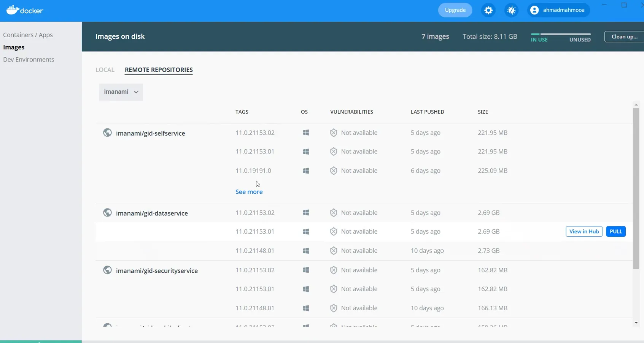Switch to the LOCAL tab
Viewport: 644px width, 343px height.
click(x=105, y=70)
